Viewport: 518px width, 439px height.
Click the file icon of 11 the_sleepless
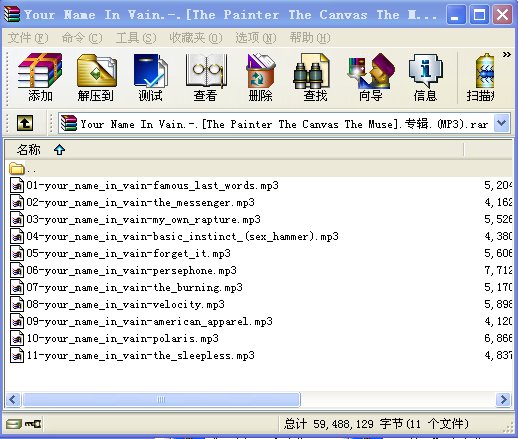(x=17, y=355)
